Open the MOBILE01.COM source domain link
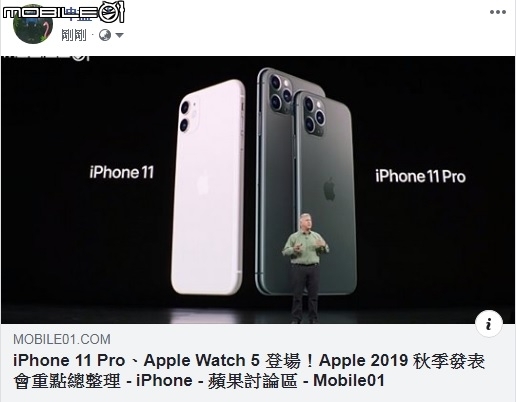Viewport: 516px width, 402px height. (x=62, y=339)
